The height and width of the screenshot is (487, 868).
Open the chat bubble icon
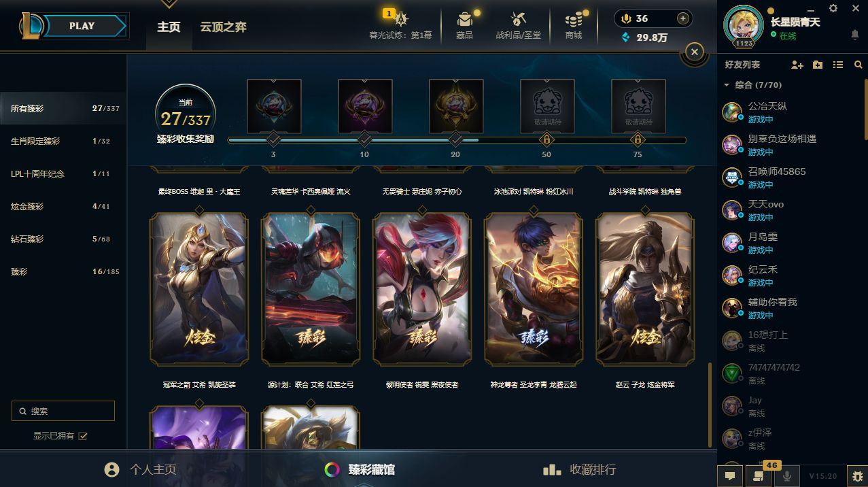[730, 476]
